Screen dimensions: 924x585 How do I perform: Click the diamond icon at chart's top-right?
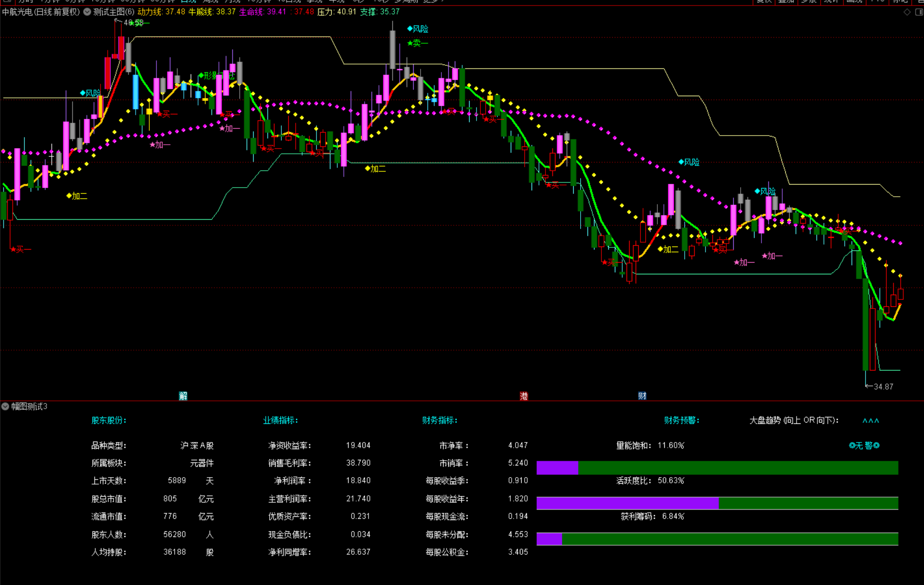[907, 12]
